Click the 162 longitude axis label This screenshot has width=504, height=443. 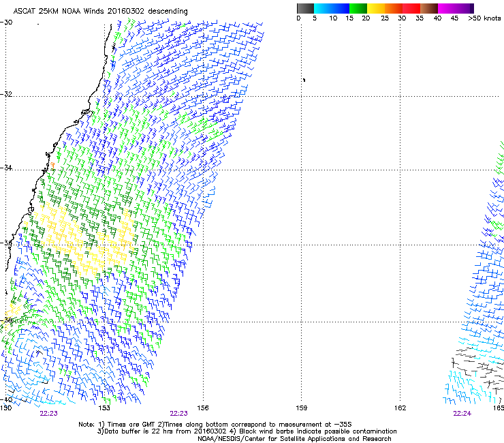click(400, 408)
